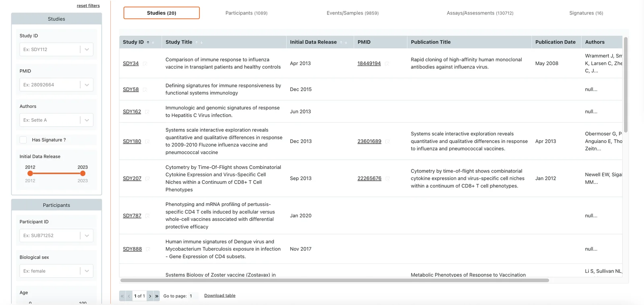Click the external-link icon beside SDY888
The width and height of the screenshot is (644, 305).
tap(148, 249)
